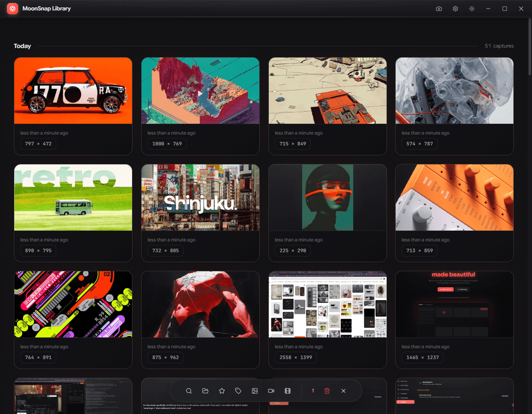Dismiss the selection toolbar with the X
This screenshot has height=414, width=532.
(x=343, y=391)
